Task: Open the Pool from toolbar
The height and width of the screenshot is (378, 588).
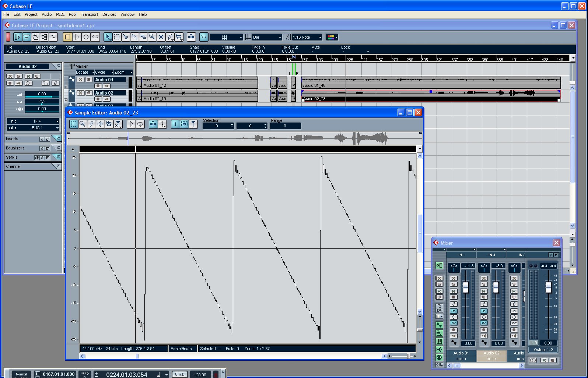Action: point(45,37)
